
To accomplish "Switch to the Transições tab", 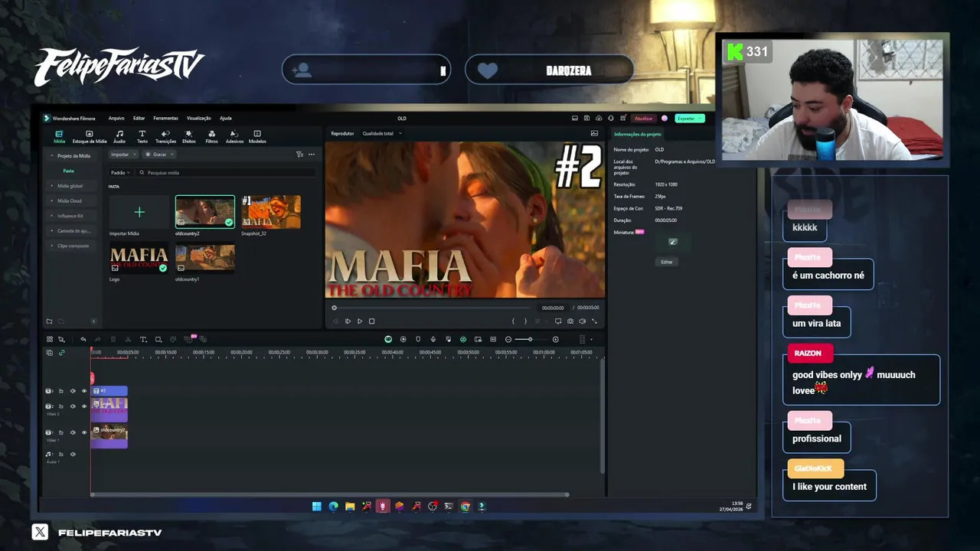I will (165, 136).
